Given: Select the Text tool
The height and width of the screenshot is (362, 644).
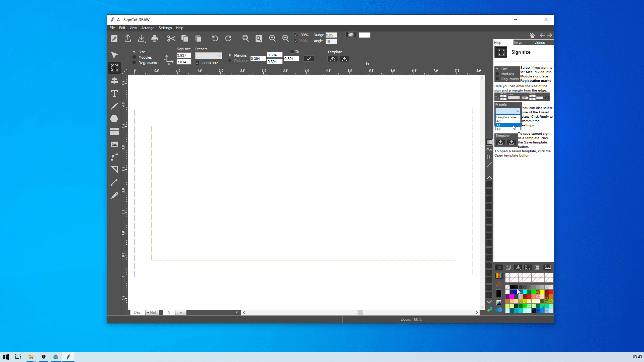Looking at the screenshot, I should [x=114, y=94].
